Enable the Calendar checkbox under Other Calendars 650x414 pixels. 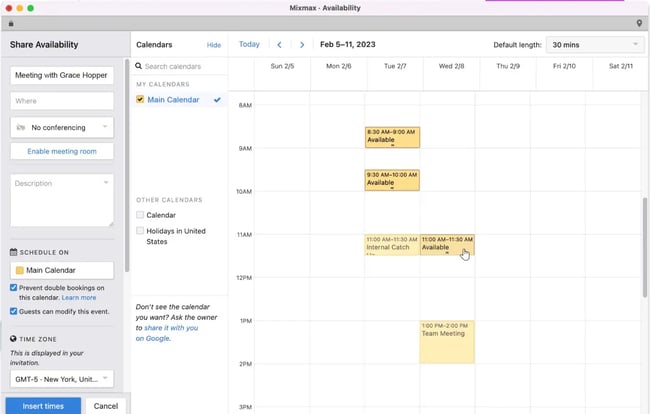[140, 215]
